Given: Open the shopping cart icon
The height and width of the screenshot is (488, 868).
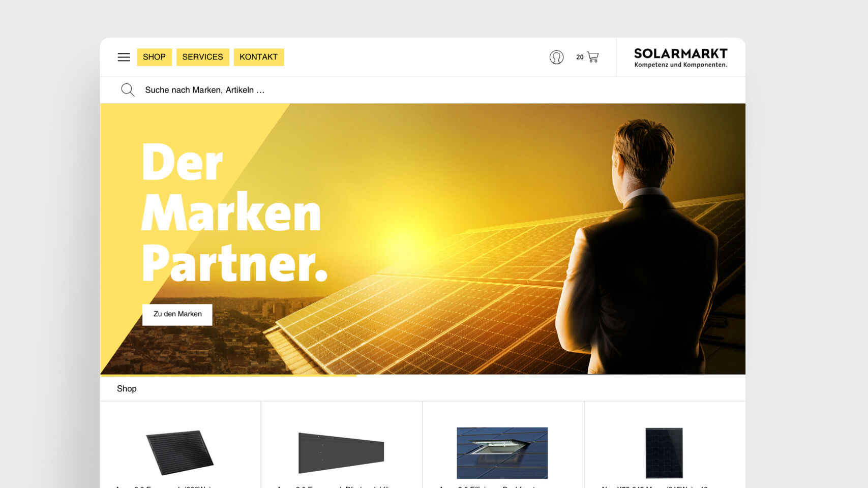Looking at the screenshot, I should (593, 57).
